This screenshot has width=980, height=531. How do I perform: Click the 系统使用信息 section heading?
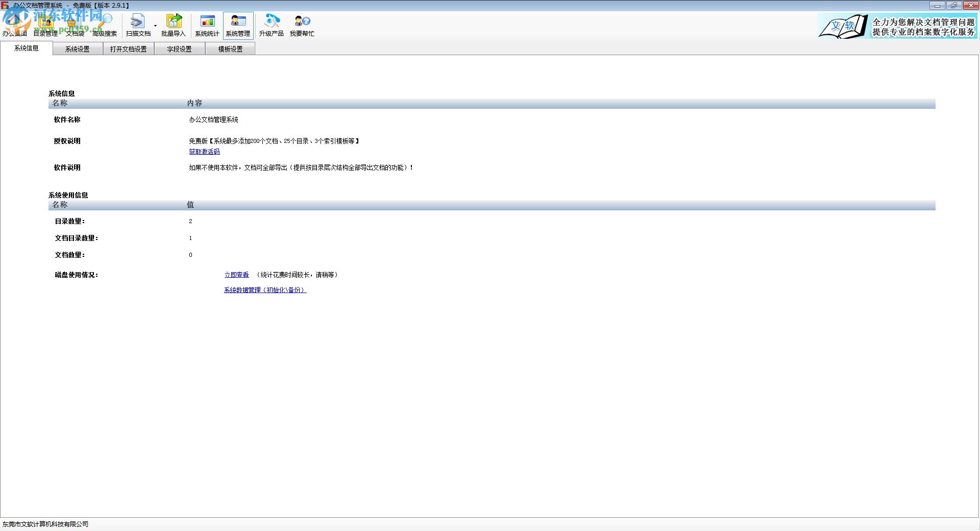tap(68, 195)
